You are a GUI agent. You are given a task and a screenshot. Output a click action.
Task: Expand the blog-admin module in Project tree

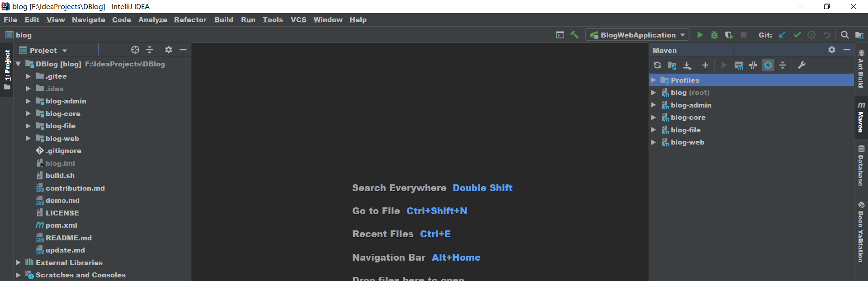(28, 101)
